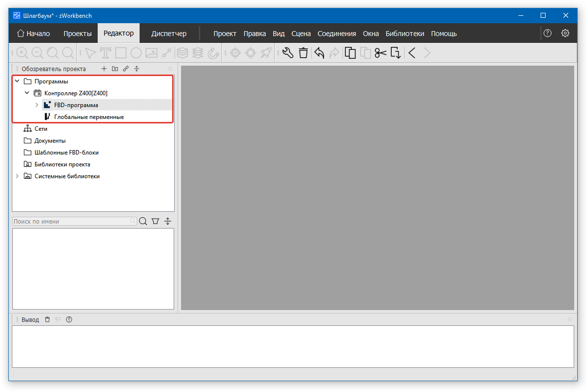Open the gear settings icon at top right
The image size is (588, 392).
pyautogui.click(x=565, y=34)
